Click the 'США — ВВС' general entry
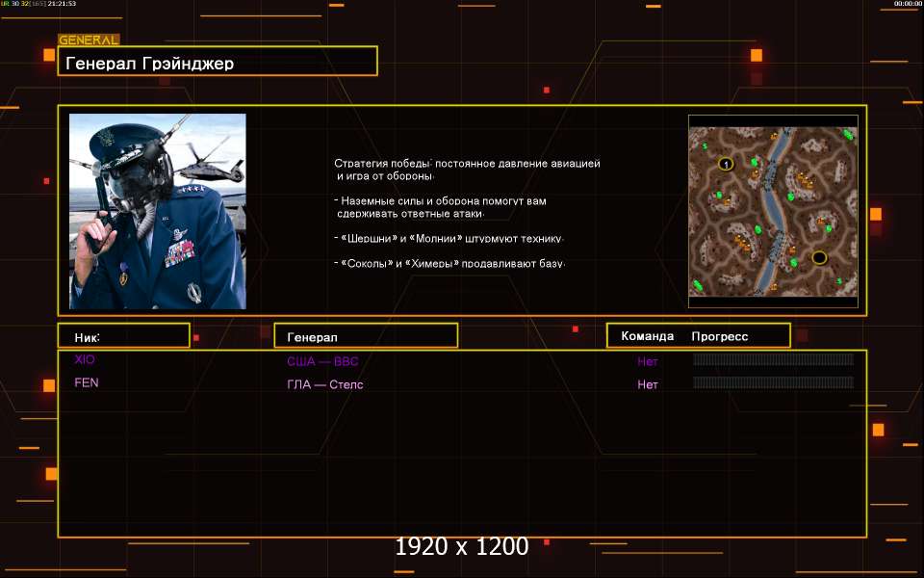 point(322,362)
